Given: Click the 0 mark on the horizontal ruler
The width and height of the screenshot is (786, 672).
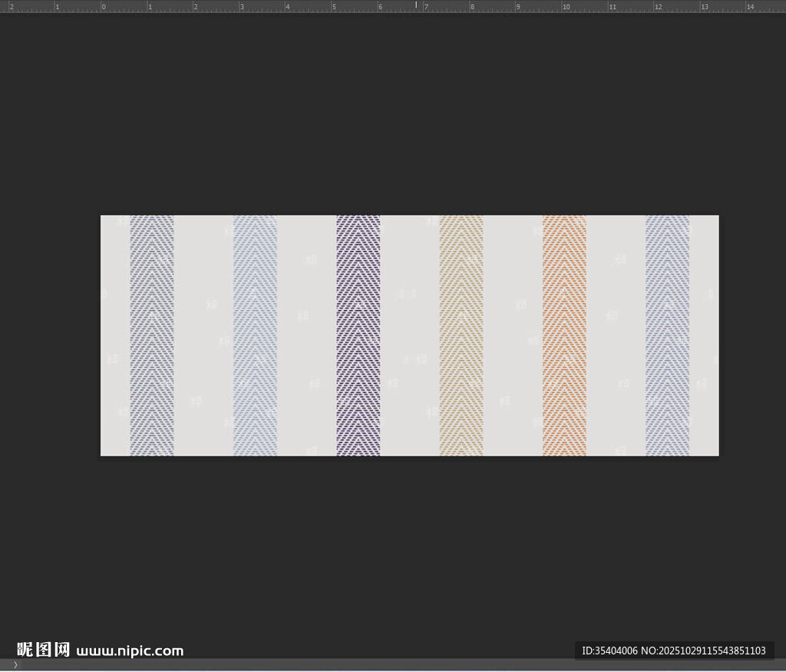Looking at the screenshot, I should (x=103, y=6).
